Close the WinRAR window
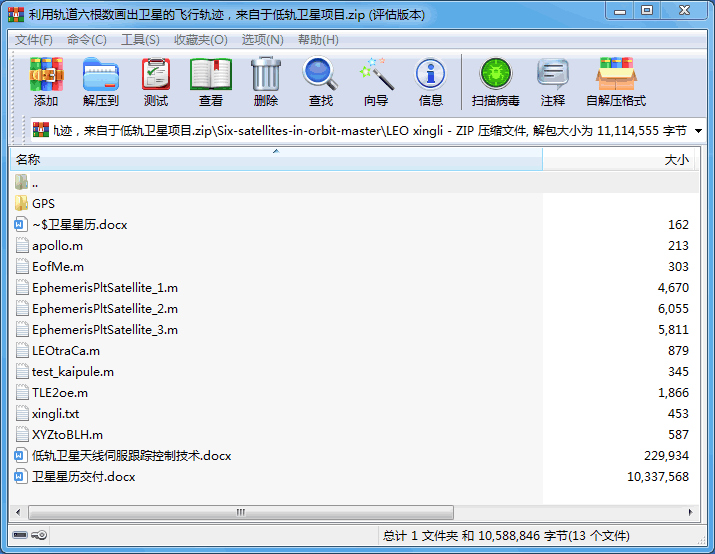The image size is (715, 554). pos(684,11)
